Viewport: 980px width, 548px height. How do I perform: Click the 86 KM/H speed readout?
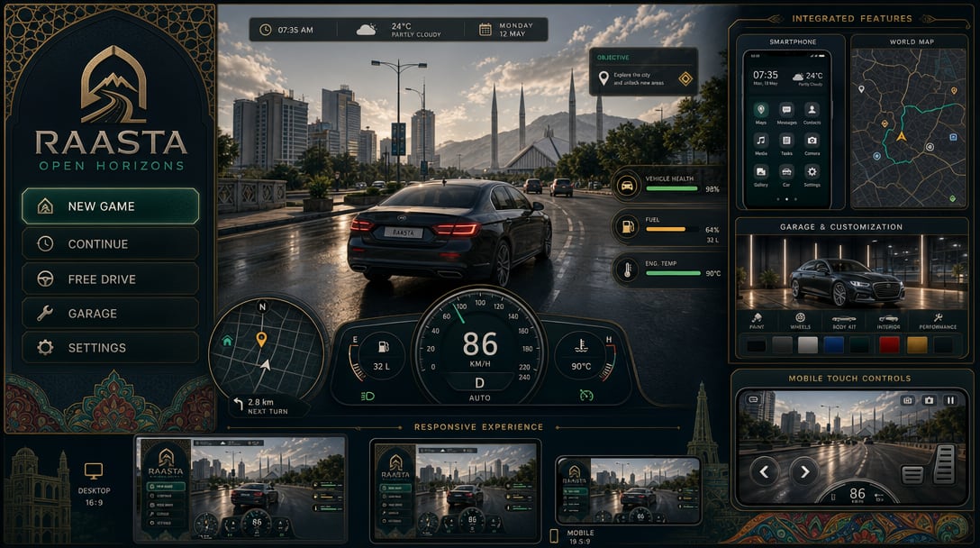click(x=480, y=349)
